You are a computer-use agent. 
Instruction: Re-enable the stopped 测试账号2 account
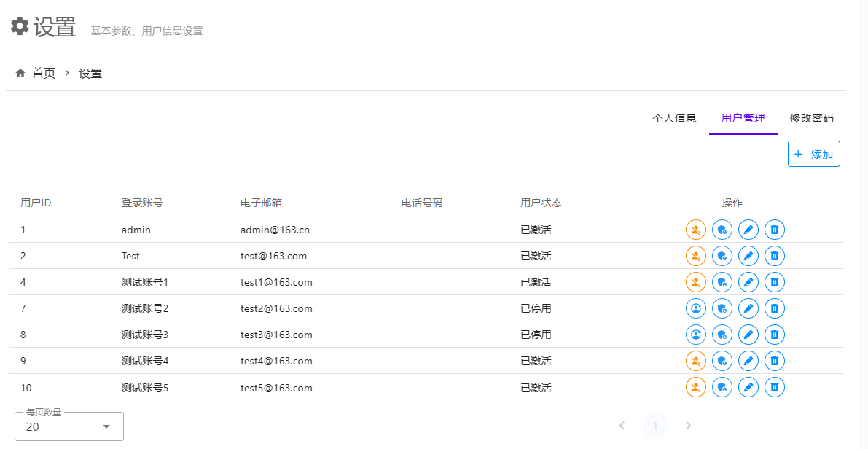pyautogui.click(x=696, y=308)
